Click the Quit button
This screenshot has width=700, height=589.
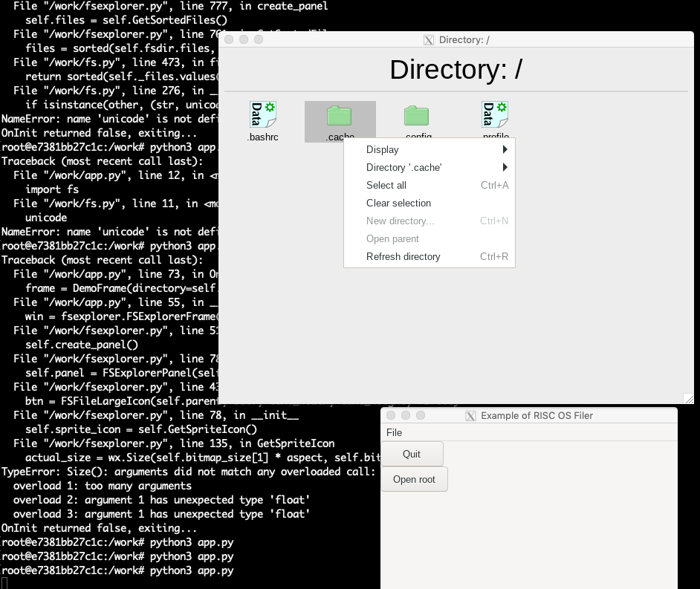(411, 454)
